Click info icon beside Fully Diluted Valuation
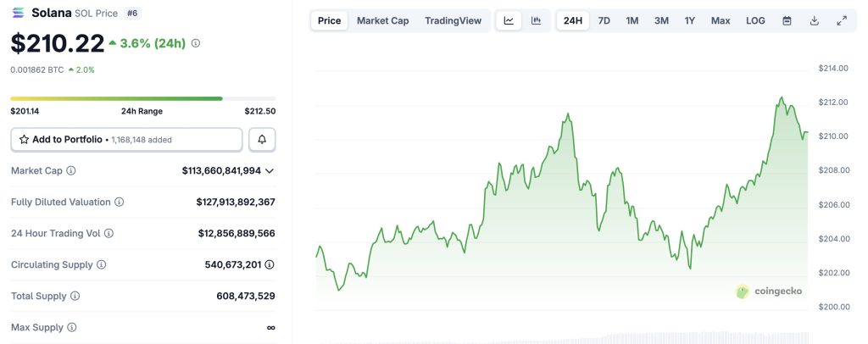The image size is (868, 344). [120, 203]
